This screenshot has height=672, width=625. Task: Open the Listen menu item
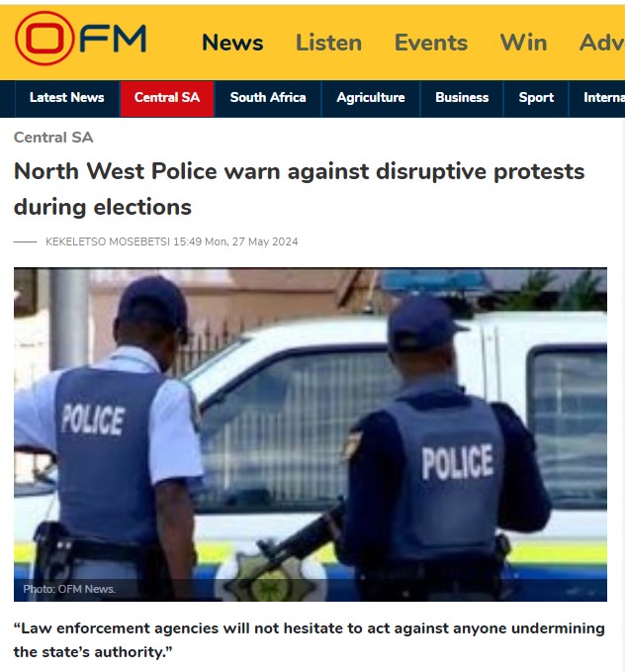328,43
